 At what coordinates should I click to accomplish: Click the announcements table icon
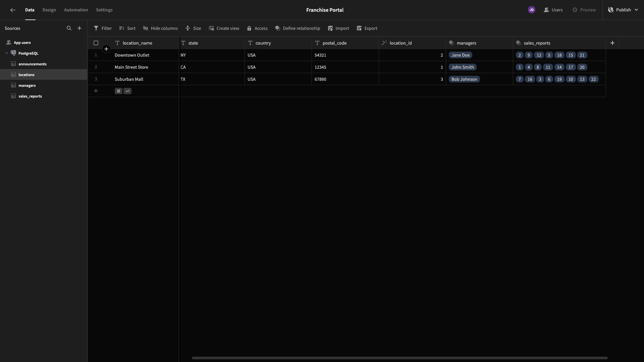[13, 64]
